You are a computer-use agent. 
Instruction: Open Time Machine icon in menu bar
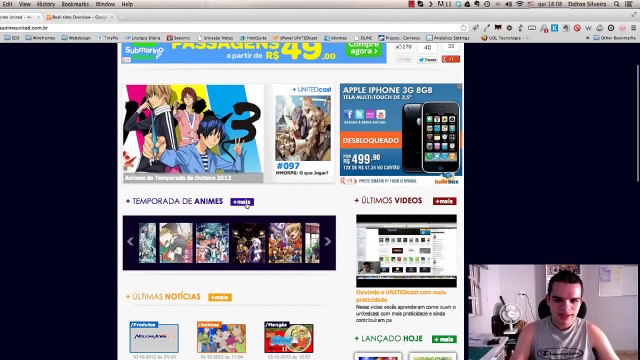click(487, 4)
